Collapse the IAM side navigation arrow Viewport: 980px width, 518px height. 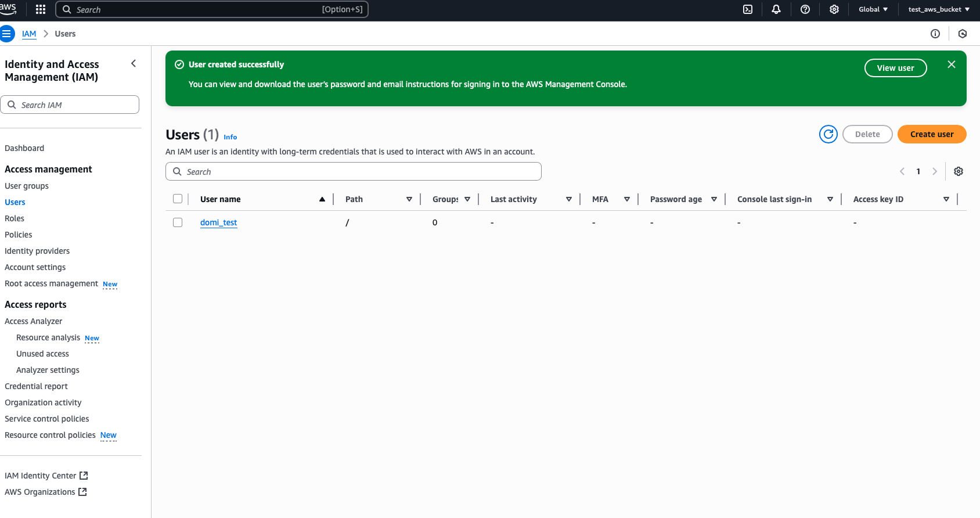tap(134, 63)
